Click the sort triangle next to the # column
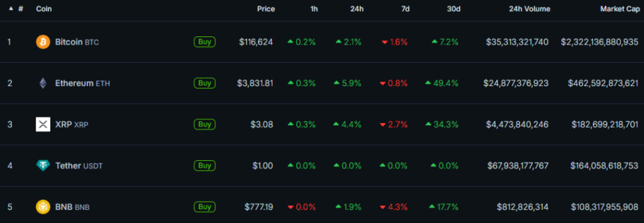This screenshot has width=644, height=223. tap(10, 8)
